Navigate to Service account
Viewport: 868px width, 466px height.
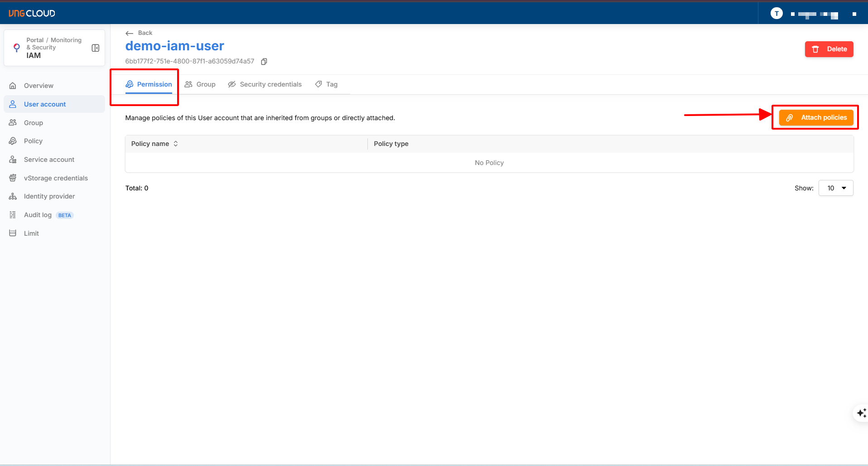[x=49, y=160]
